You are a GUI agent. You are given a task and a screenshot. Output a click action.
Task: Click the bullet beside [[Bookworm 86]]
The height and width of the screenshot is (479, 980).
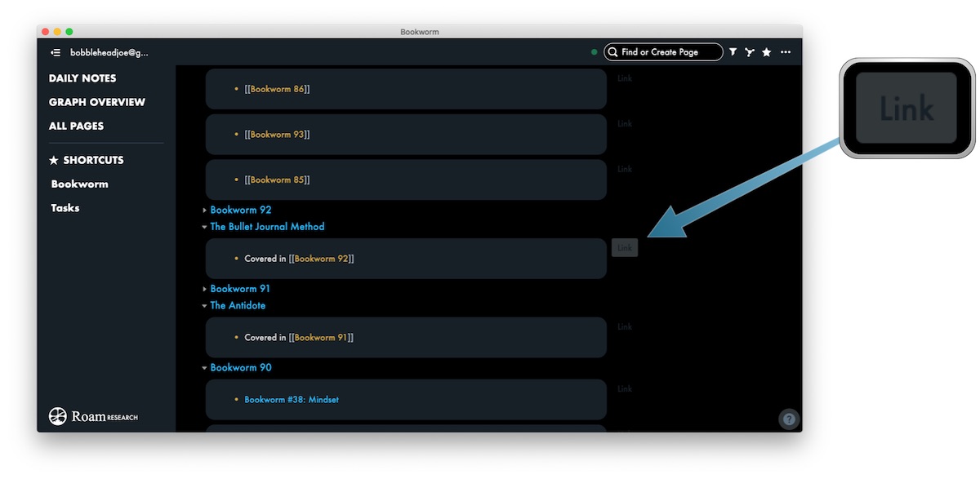(x=236, y=89)
